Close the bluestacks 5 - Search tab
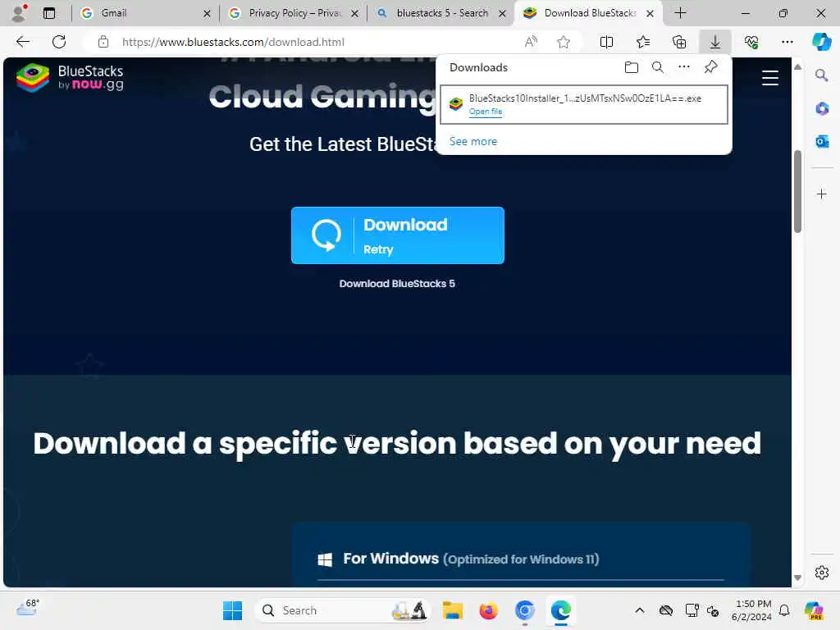This screenshot has height=630, width=840. pyautogui.click(x=503, y=13)
